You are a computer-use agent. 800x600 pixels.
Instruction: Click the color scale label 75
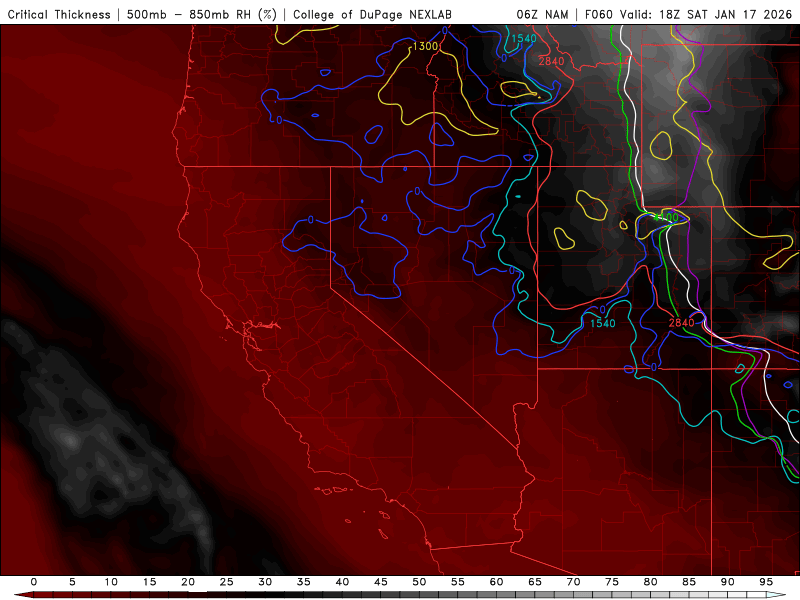(612, 582)
